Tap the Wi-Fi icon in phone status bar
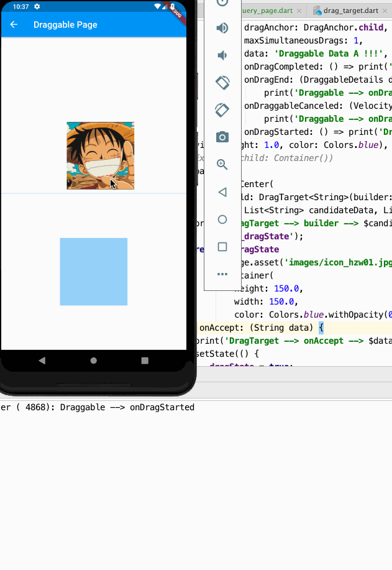The width and height of the screenshot is (392, 570). pos(157,6)
